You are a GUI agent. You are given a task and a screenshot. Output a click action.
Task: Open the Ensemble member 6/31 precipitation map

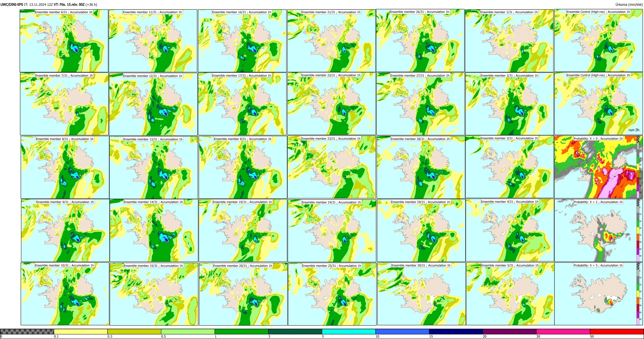point(64,41)
